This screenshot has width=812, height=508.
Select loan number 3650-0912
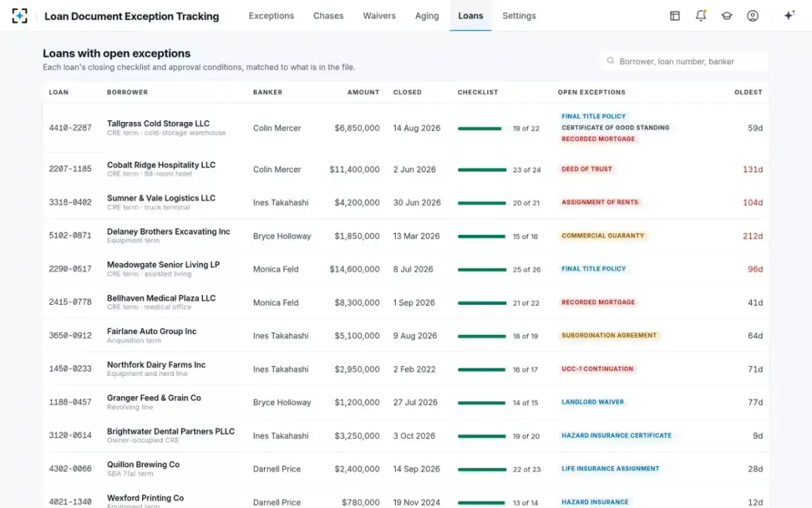click(70, 335)
